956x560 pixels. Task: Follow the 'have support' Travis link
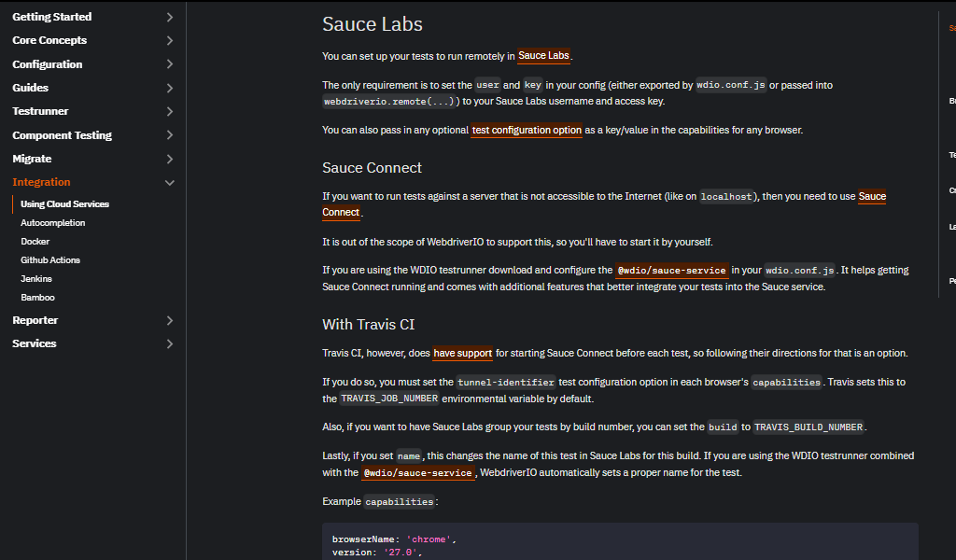463,354
